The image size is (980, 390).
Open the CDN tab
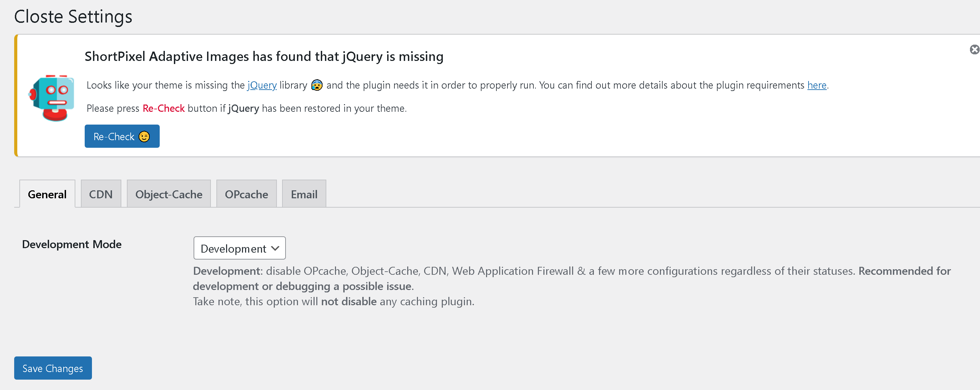(x=101, y=194)
